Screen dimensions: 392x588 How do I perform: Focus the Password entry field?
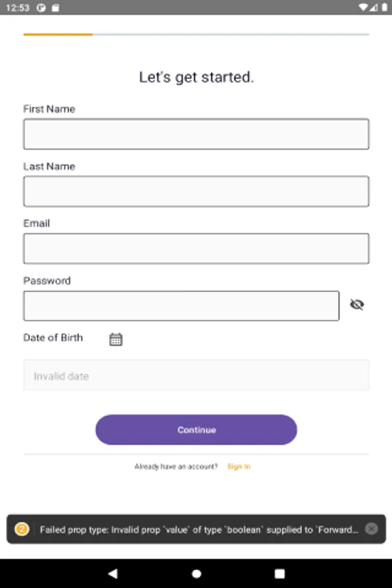coord(181,306)
